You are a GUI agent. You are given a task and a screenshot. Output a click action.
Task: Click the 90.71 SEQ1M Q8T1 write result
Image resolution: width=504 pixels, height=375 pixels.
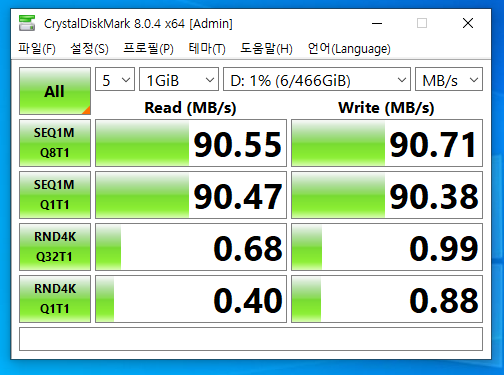click(x=387, y=143)
